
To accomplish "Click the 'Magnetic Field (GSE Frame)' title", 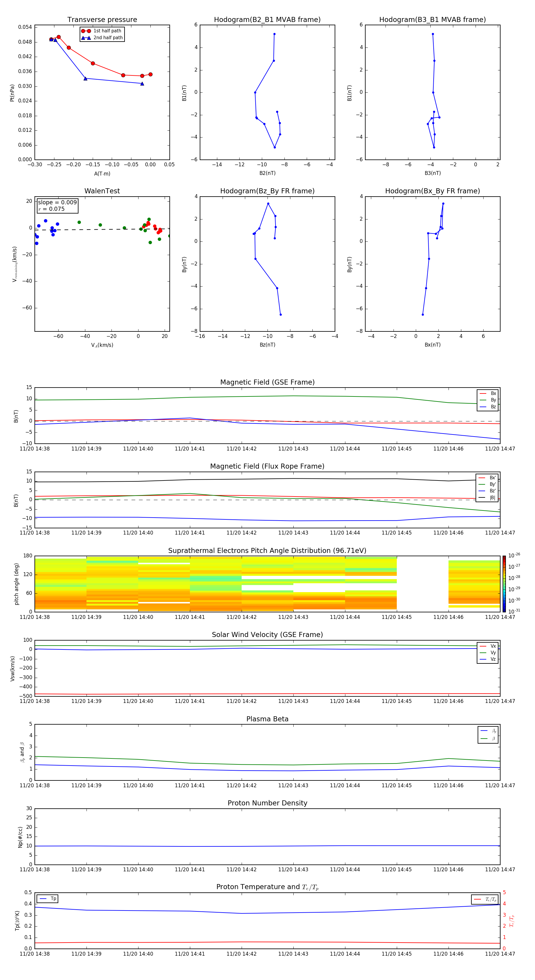I will point(267,382).
